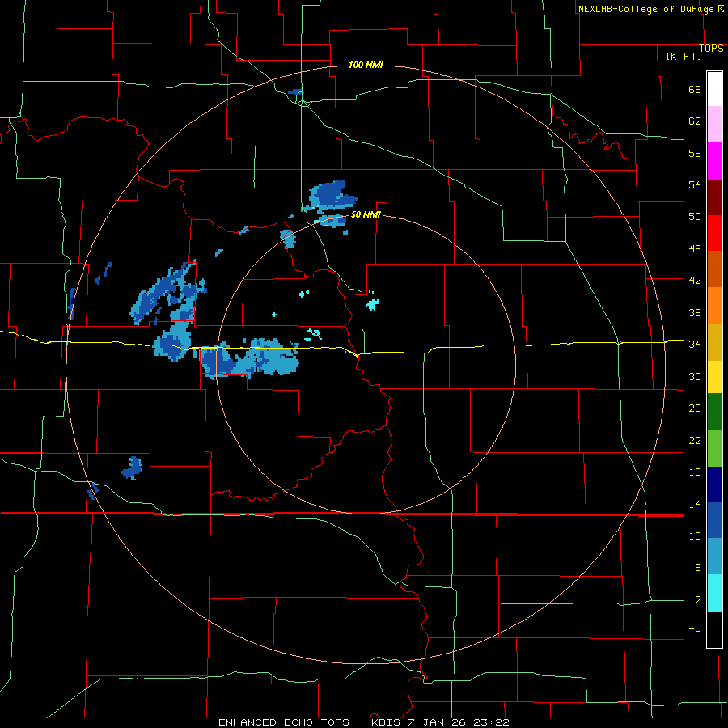The image size is (728, 728).
Task: Click the NEXLAB-College of DuPage credit text
Action: [645, 9]
